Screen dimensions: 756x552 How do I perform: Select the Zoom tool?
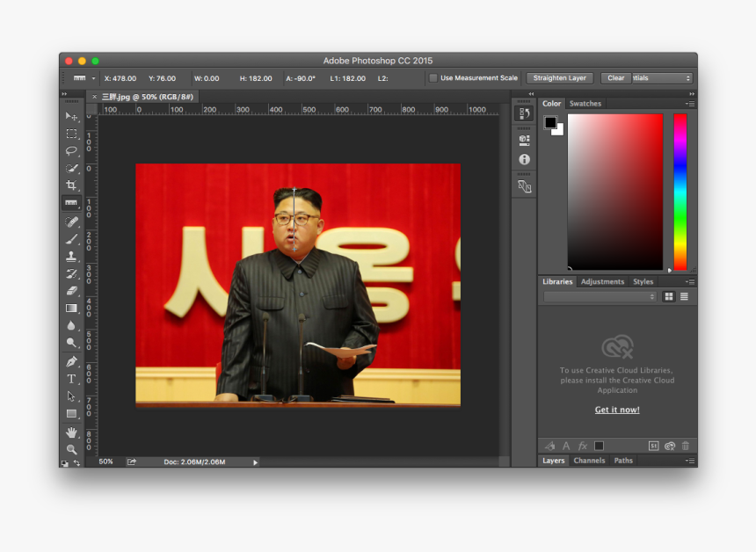(x=71, y=449)
